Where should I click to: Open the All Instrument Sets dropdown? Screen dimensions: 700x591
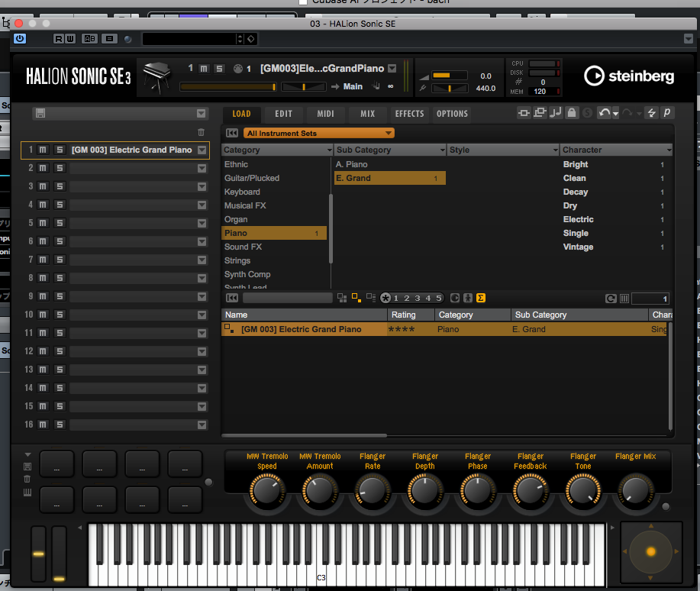(319, 133)
